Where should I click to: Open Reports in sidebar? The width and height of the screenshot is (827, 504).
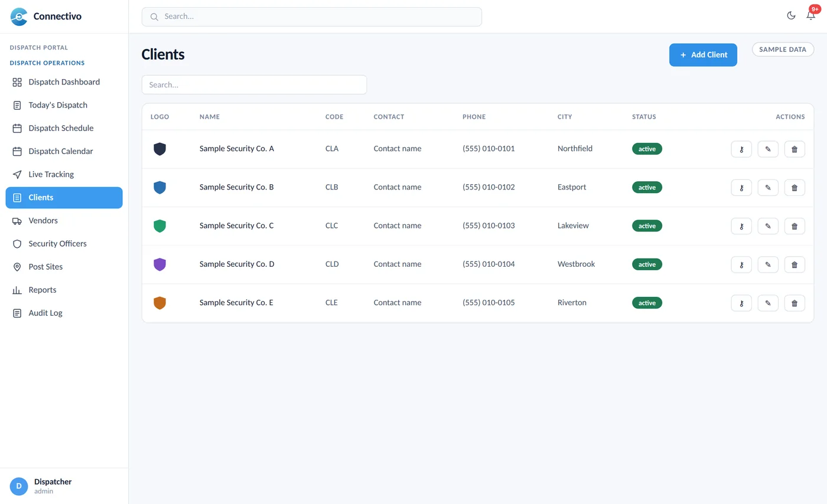[64, 290]
